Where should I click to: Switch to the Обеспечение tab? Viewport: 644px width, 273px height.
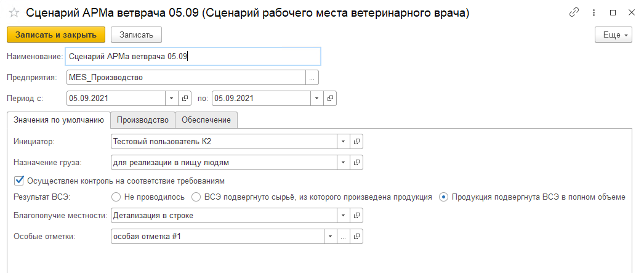[x=206, y=120]
